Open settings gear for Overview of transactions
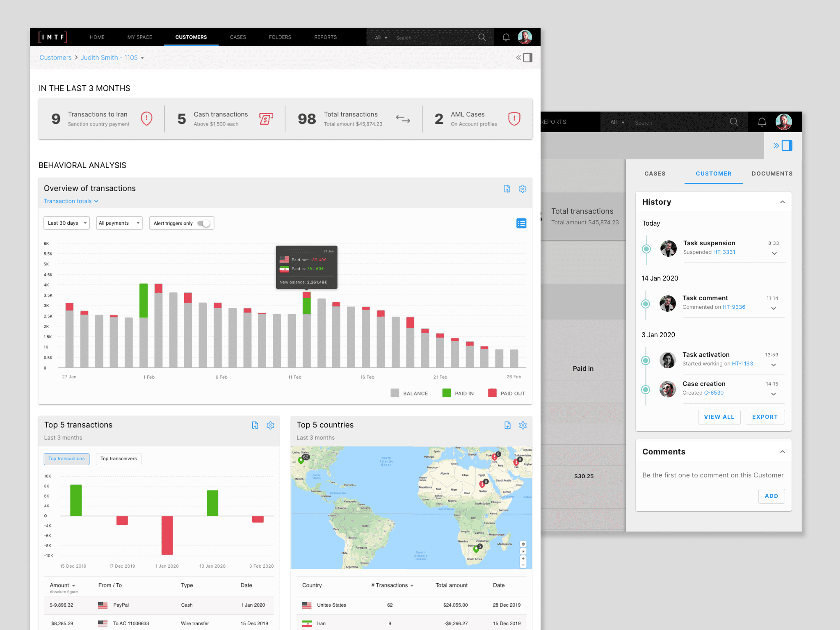 522,189
